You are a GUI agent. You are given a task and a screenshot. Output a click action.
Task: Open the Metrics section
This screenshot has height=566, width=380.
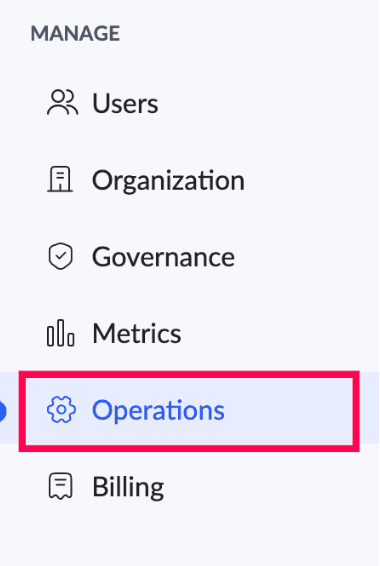pos(137,334)
